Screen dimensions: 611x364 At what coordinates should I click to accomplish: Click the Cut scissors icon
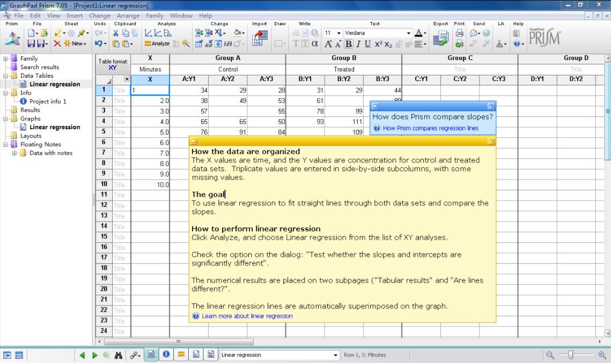click(115, 33)
